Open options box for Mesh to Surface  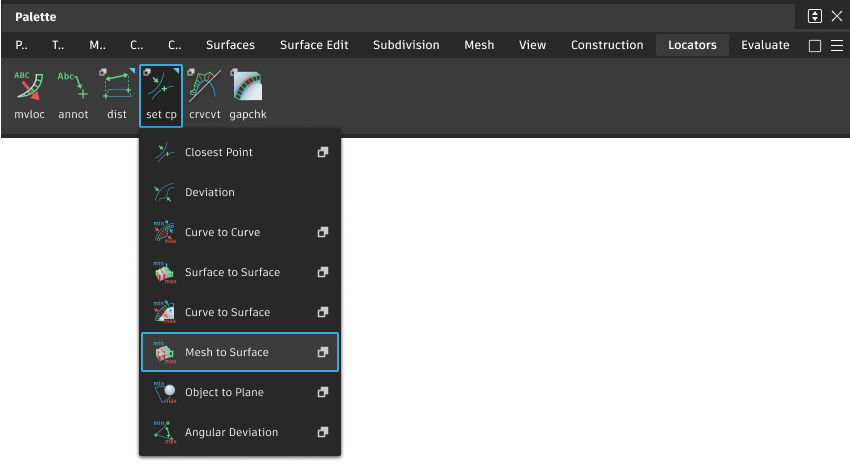tap(323, 353)
